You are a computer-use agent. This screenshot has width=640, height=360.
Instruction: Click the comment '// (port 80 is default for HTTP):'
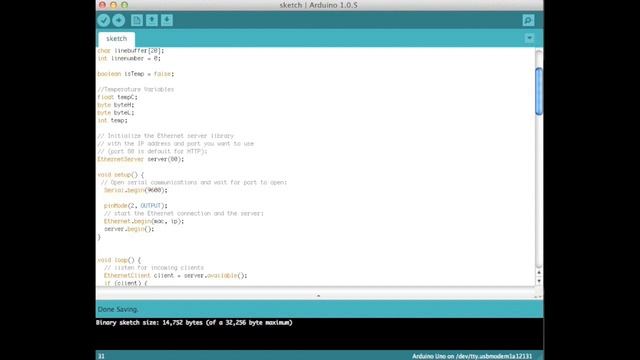point(152,151)
